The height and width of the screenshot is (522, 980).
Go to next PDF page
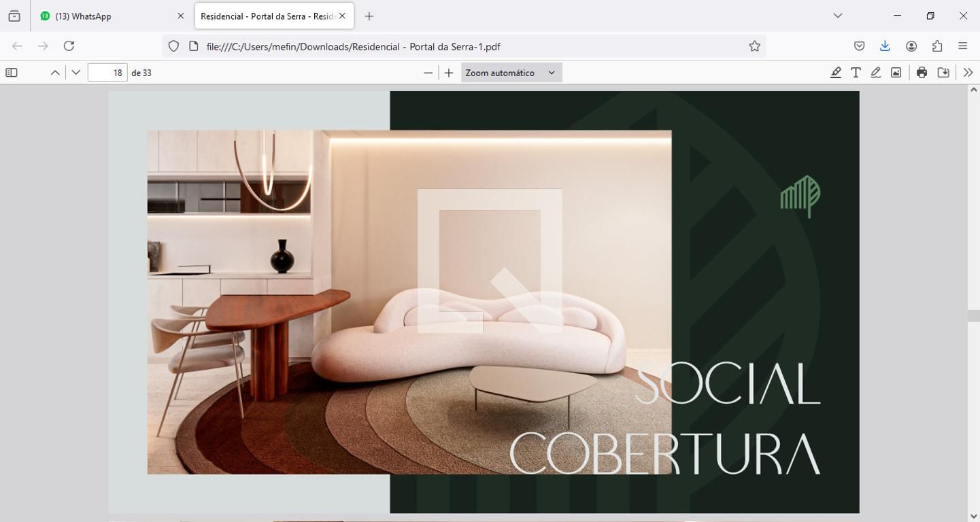[x=76, y=73]
